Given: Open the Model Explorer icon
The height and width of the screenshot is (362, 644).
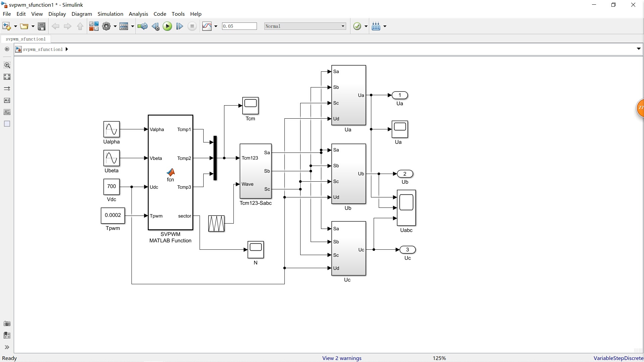Looking at the screenshot, I should click(x=124, y=26).
